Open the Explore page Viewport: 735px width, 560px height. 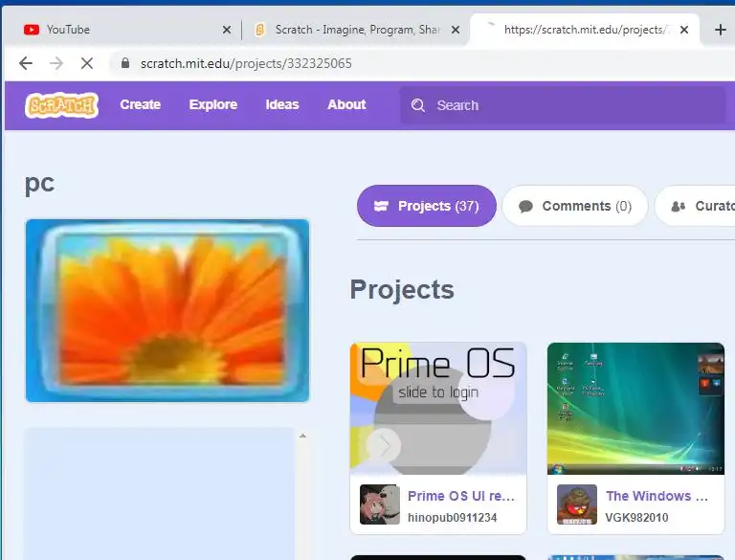pyautogui.click(x=212, y=104)
